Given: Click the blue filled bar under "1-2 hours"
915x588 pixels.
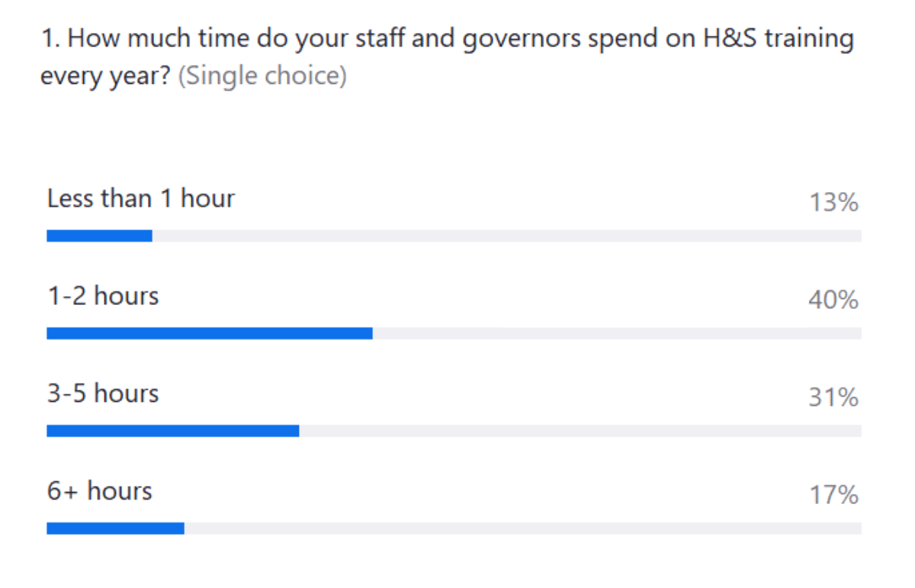Looking at the screenshot, I should point(210,333).
